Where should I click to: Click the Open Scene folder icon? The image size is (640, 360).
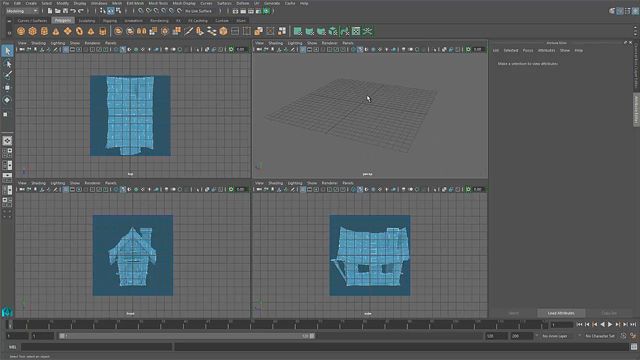pos(58,11)
